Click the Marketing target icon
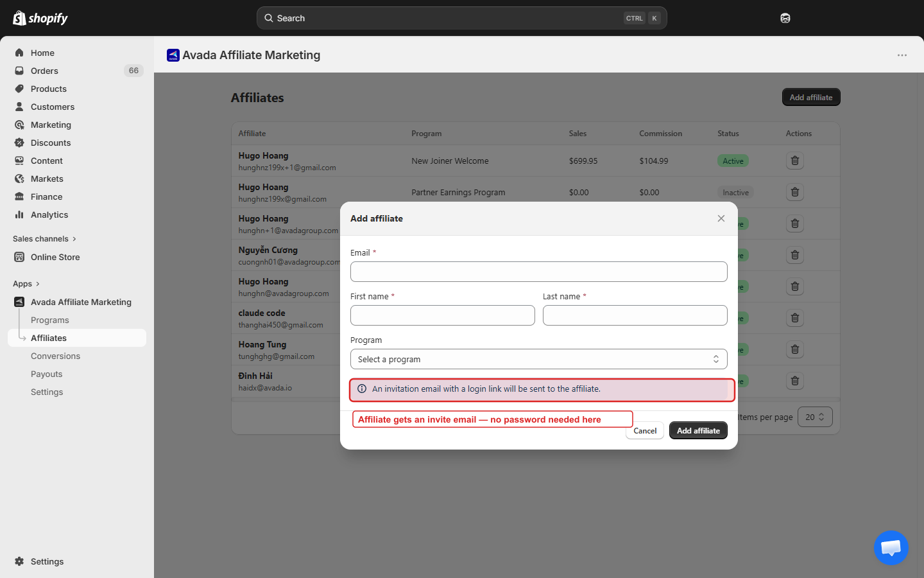924x578 pixels. tap(19, 125)
